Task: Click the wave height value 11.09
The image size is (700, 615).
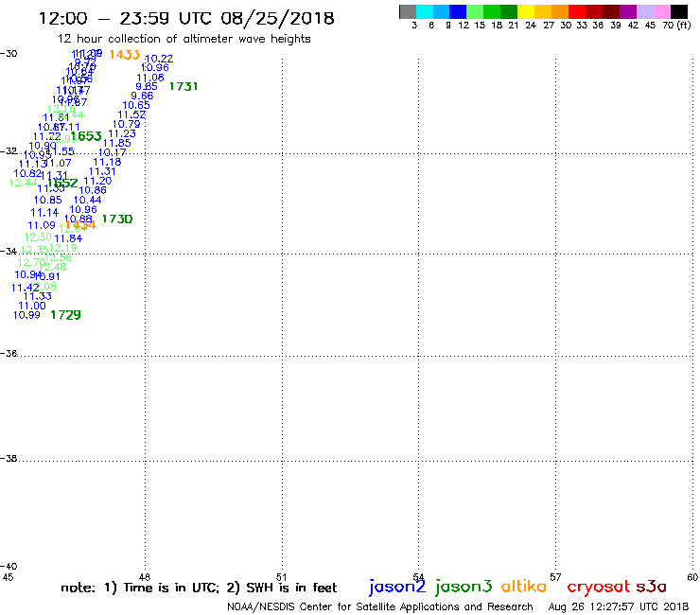Action: click(42, 225)
